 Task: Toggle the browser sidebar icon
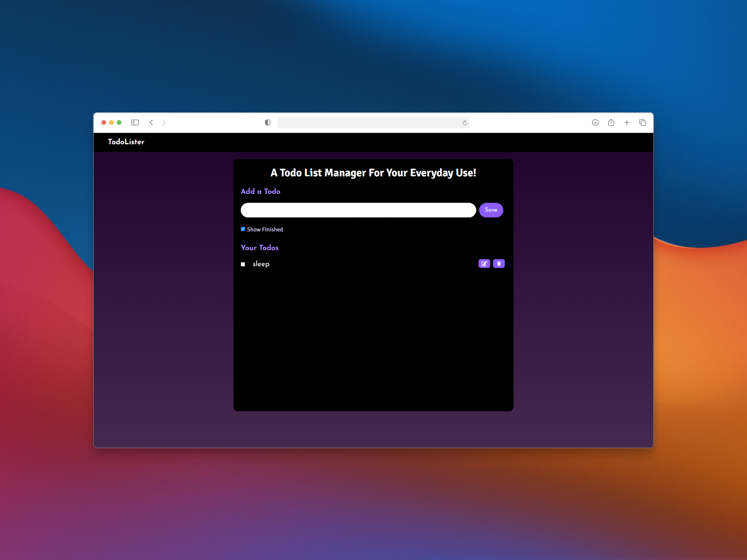tap(135, 122)
